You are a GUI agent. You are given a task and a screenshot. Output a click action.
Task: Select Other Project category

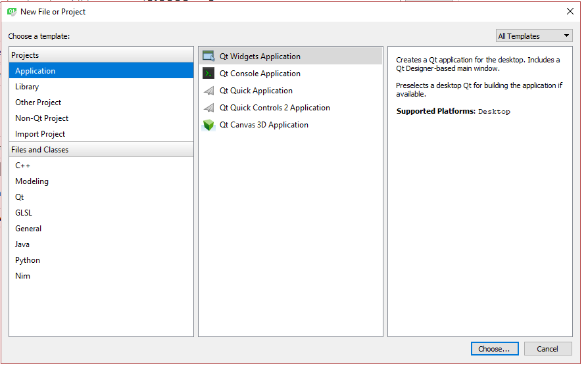[38, 103]
